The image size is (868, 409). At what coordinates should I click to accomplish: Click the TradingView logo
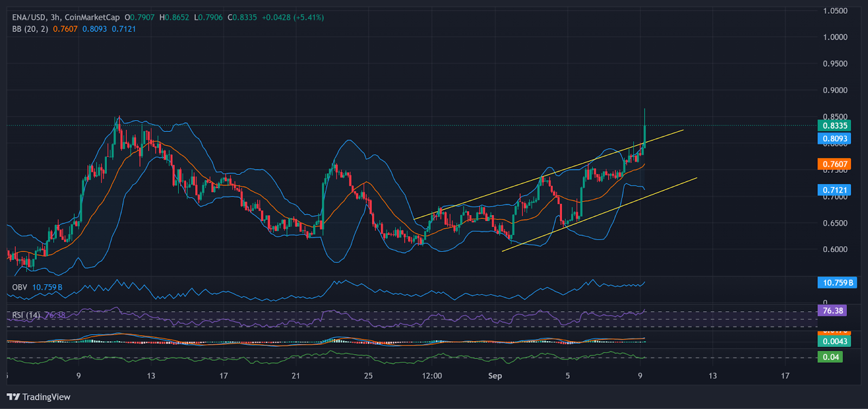39,397
